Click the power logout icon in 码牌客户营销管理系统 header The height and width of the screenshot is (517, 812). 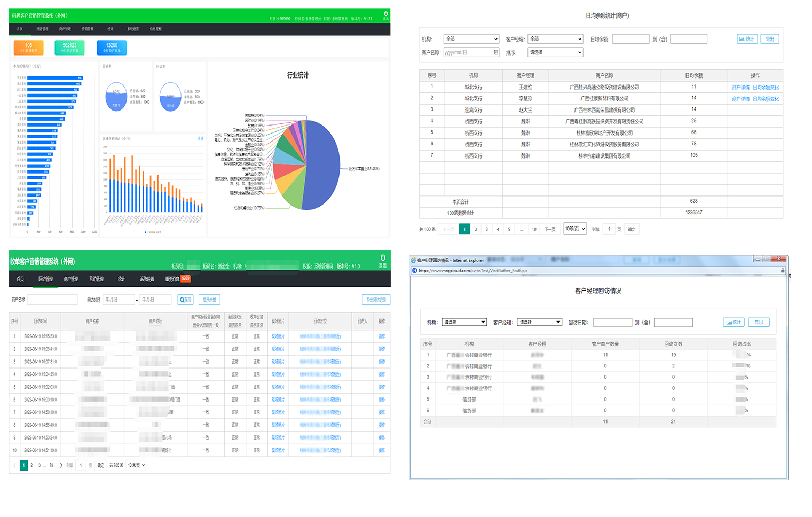pyautogui.click(x=385, y=13)
